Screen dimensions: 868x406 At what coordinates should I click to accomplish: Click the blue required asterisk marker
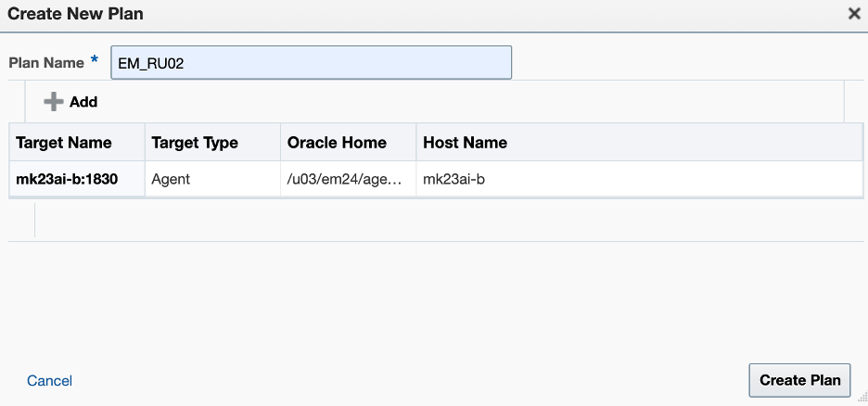pos(95,61)
